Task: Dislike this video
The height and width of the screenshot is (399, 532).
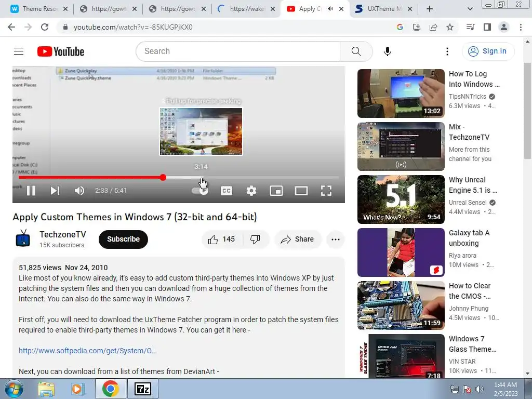Action: coord(256,239)
